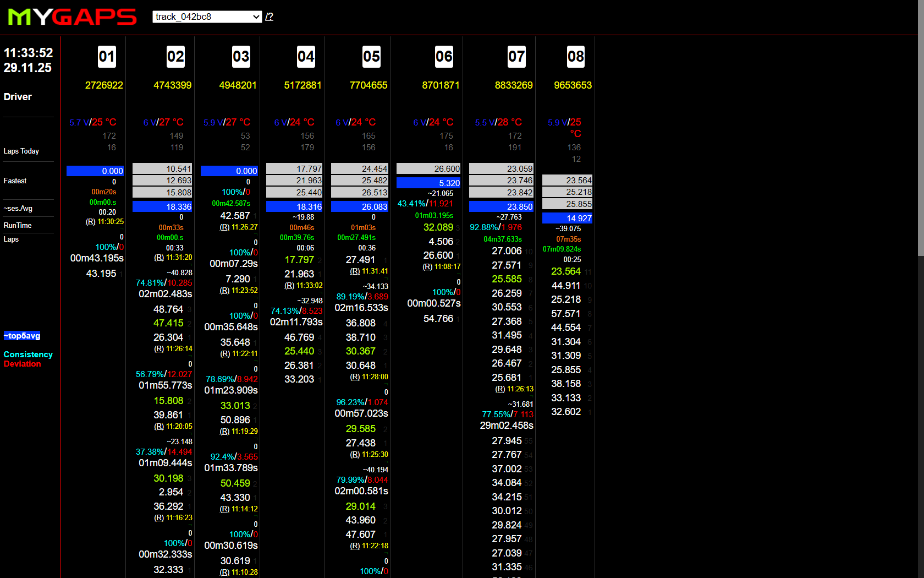Screen dimensions: 924x578
Task: Click the MYGAPS logo
Action: [72, 17]
